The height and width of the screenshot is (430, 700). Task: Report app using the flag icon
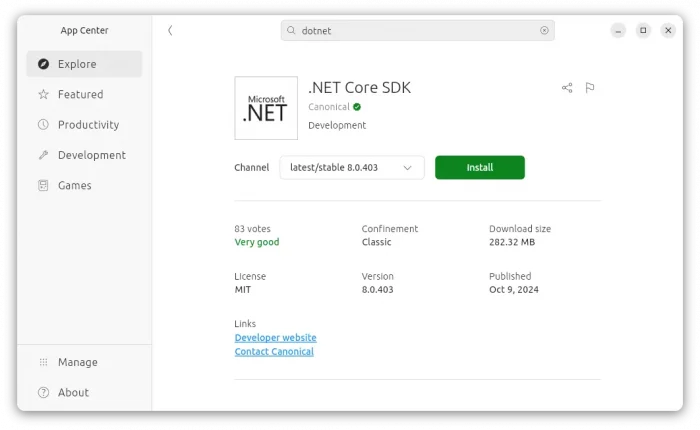click(x=590, y=88)
